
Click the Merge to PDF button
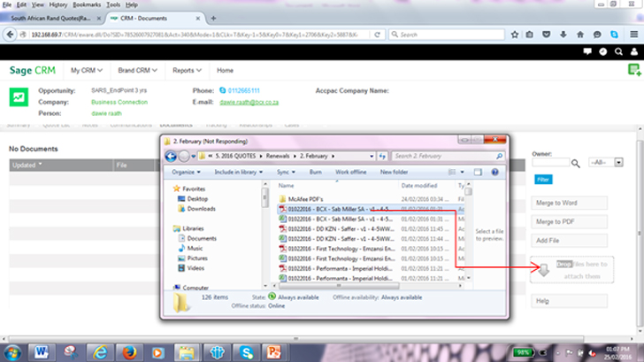click(569, 221)
